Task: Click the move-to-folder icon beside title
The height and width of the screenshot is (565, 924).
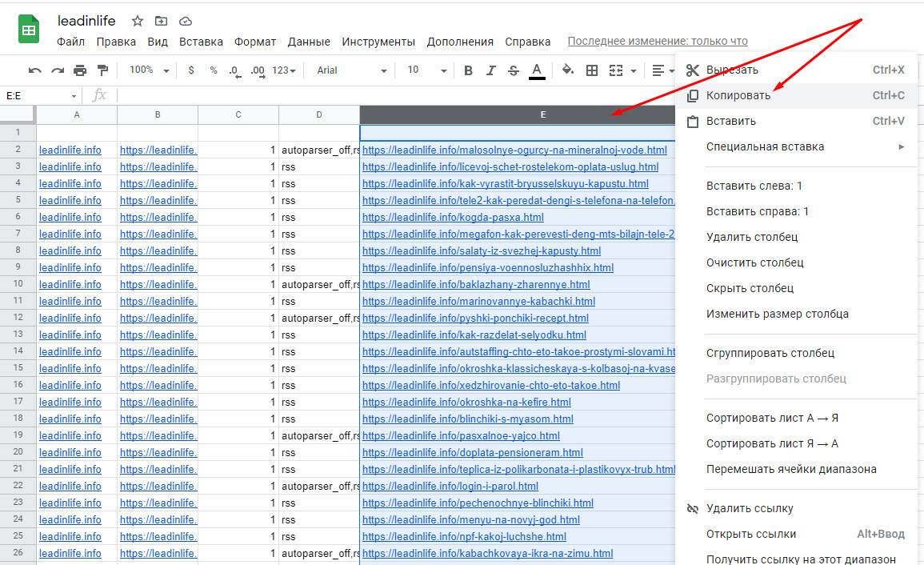Action: pyautogui.click(x=162, y=21)
